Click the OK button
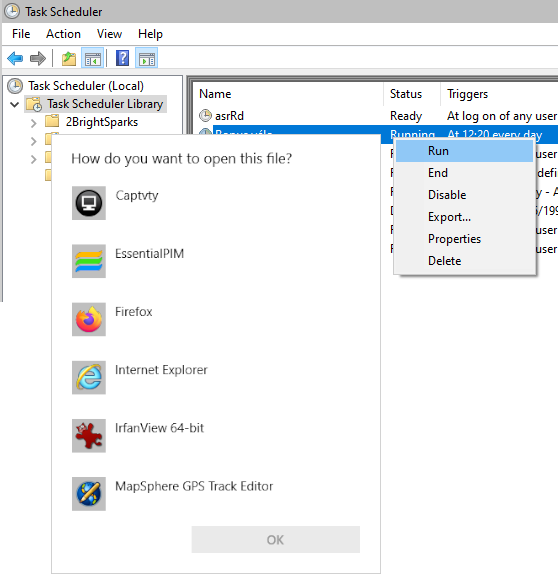This screenshot has width=558, height=578. (x=275, y=540)
